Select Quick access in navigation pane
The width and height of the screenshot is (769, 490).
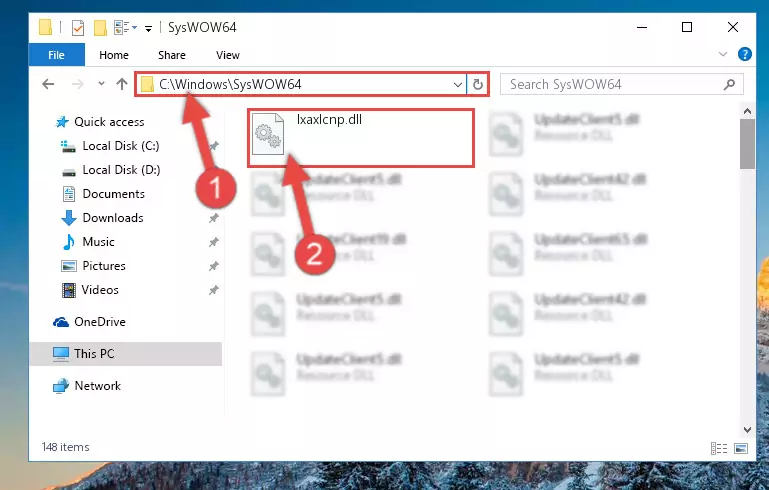tap(109, 122)
